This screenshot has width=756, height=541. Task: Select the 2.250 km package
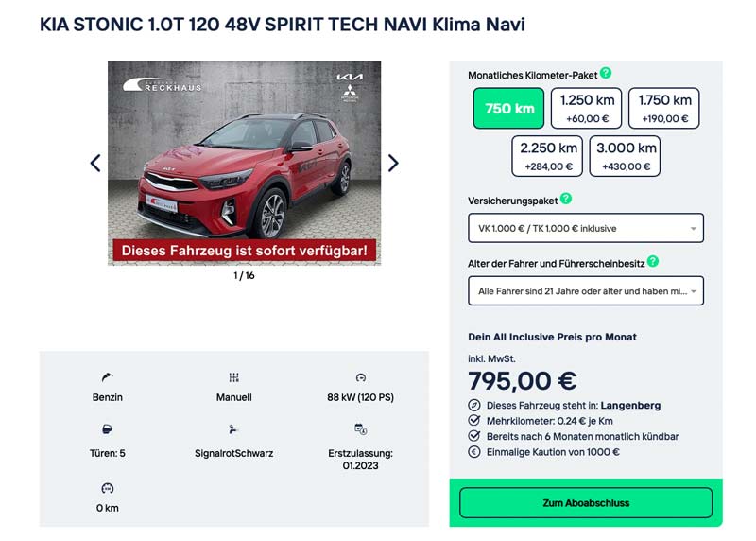(x=548, y=156)
